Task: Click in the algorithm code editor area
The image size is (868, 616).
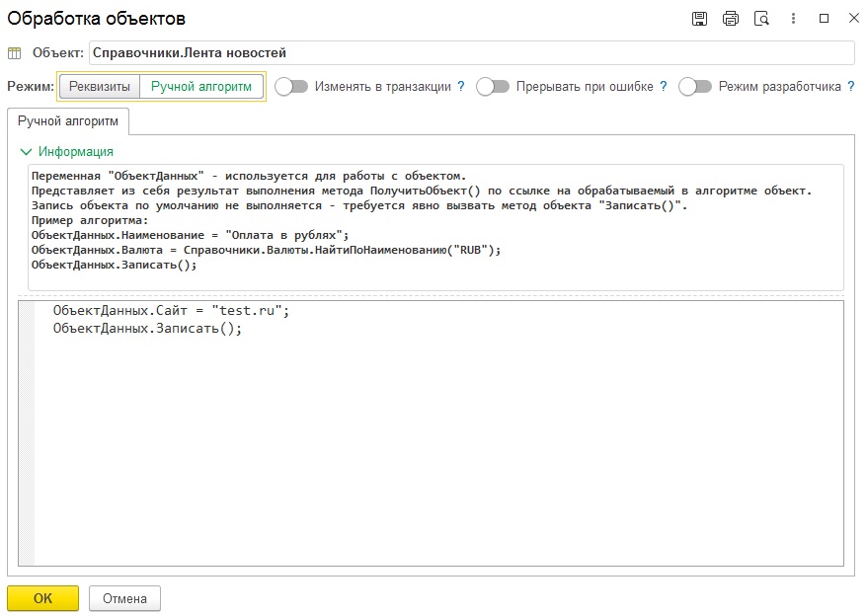Action: tap(434, 444)
